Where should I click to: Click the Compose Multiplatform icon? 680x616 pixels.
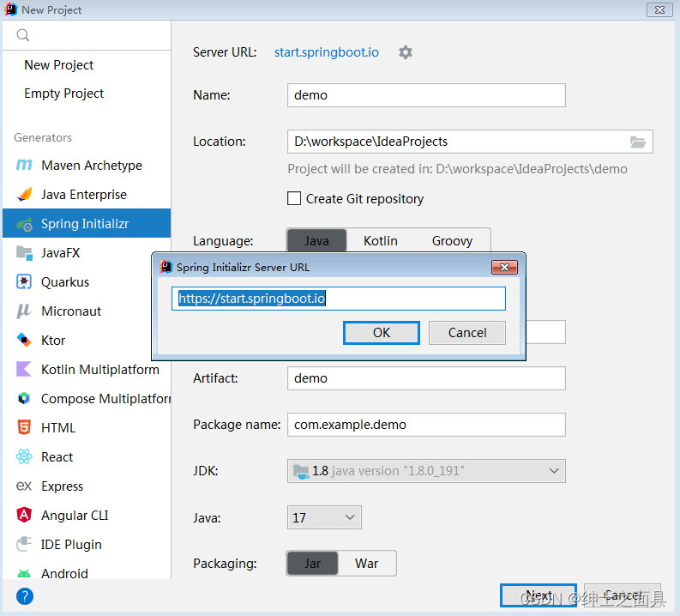[24, 398]
